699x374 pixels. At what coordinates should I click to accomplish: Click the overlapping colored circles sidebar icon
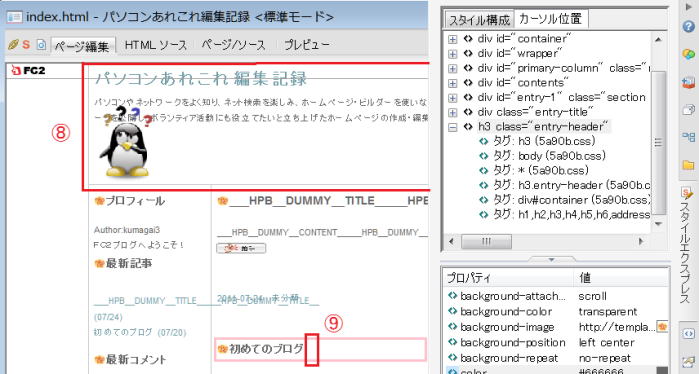coord(689,54)
